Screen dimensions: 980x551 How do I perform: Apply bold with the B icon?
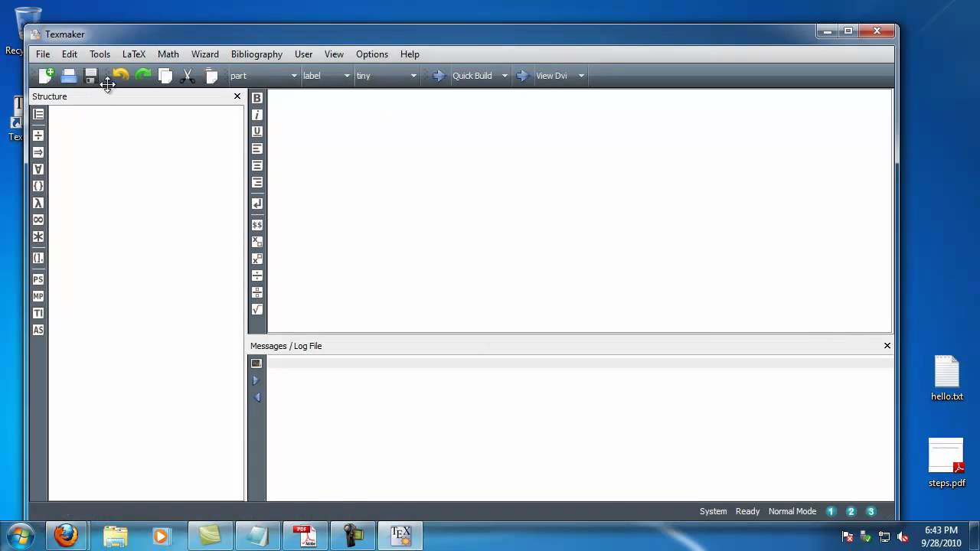tap(257, 98)
